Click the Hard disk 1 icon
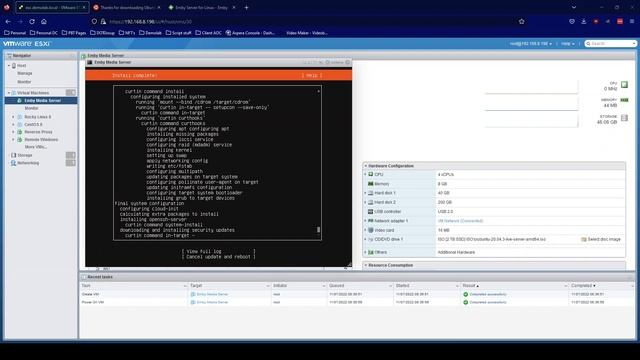640x360 pixels. [371, 193]
